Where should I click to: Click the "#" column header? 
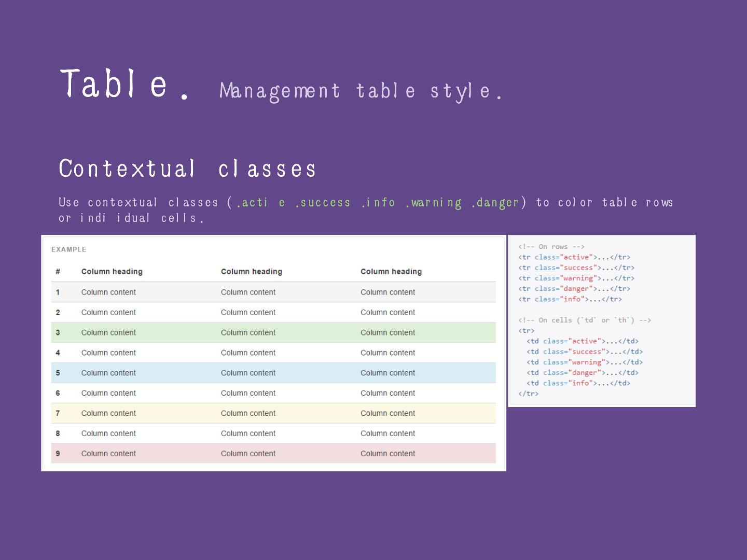[x=58, y=272]
